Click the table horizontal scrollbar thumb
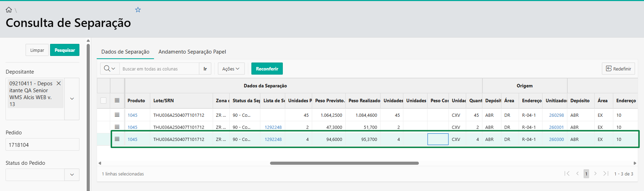This screenshot has height=191, width=644. [344, 163]
